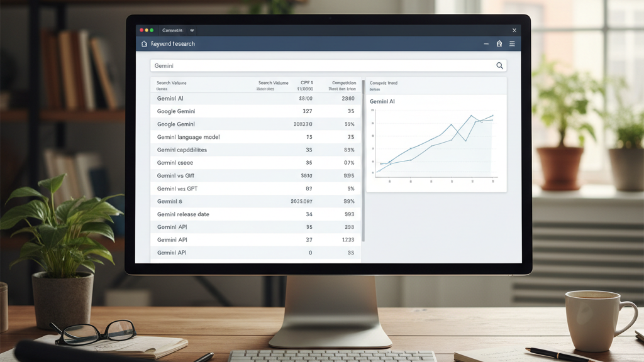Open the tab dropdown arrow in title bar
Screen dimensions: 644x362
[192, 30]
